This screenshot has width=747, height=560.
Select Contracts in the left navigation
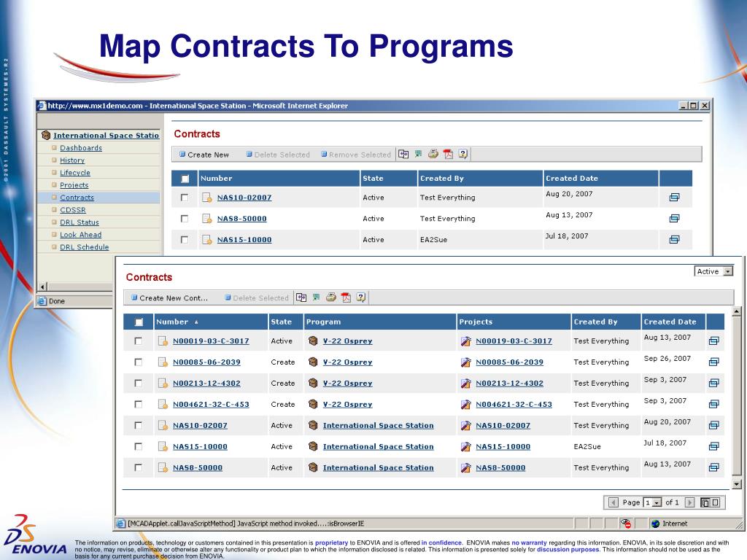coord(77,198)
